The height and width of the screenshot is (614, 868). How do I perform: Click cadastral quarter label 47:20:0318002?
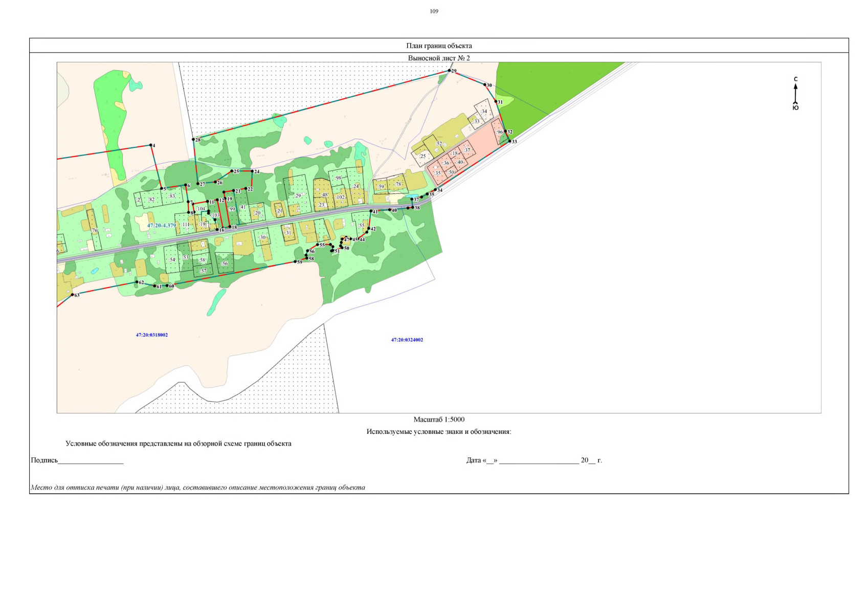point(152,335)
